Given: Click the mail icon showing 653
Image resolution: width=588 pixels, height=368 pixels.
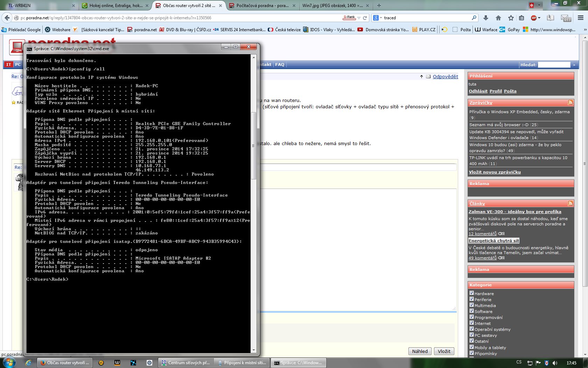Looking at the screenshot, I should (x=566, y=18).
